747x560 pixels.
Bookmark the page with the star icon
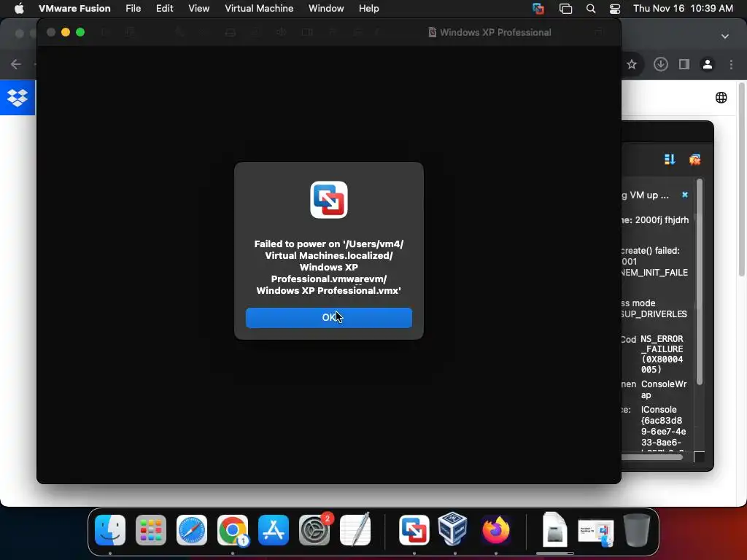pyautogui.click(x=632, y=64)
